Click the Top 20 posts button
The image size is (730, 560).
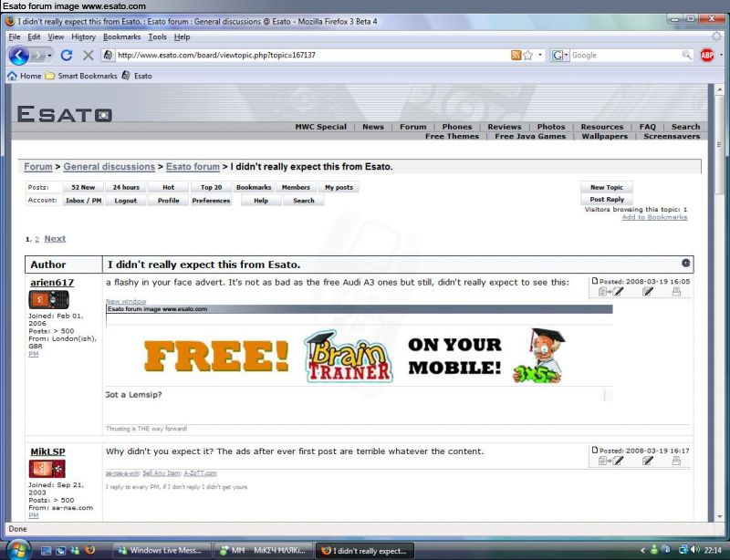211,187
